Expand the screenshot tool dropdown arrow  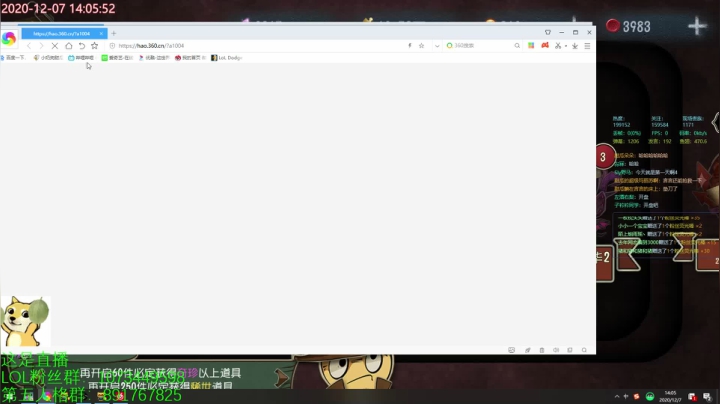[x=566, y=46]
